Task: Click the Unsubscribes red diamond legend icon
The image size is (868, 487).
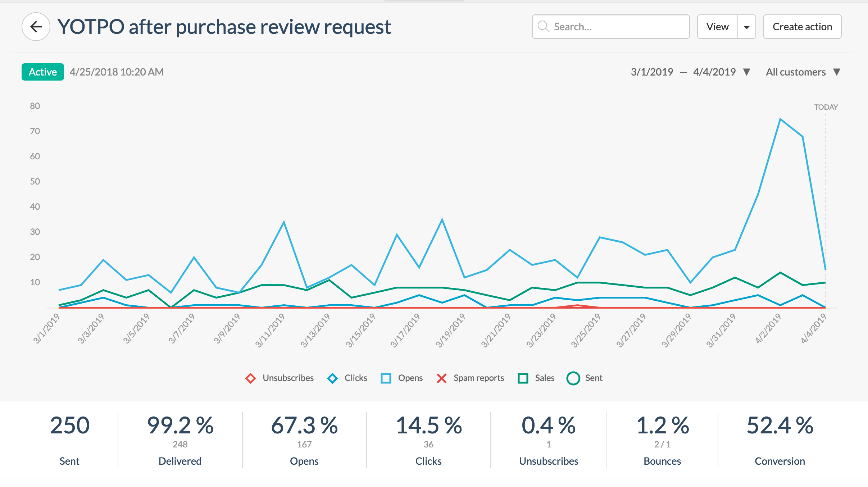Action: point(251,378)
